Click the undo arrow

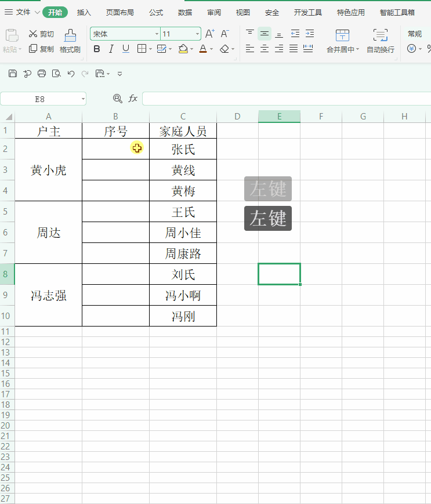pos(71,74)
